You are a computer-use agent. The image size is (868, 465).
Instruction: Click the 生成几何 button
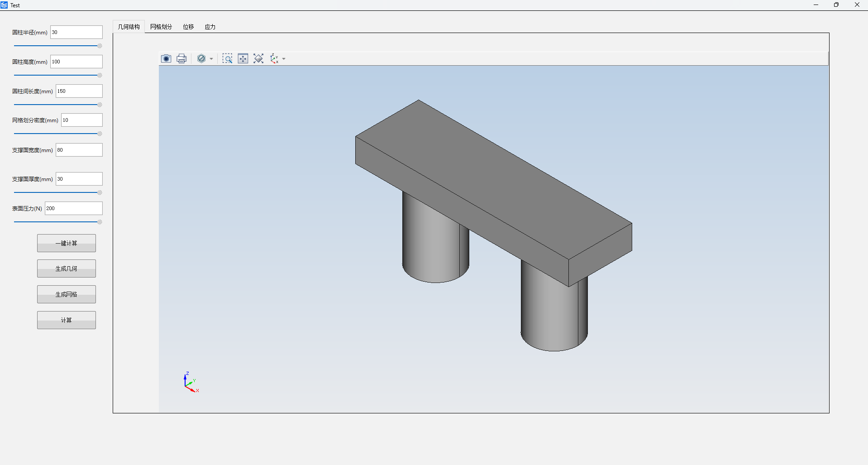tap(67, 268)
